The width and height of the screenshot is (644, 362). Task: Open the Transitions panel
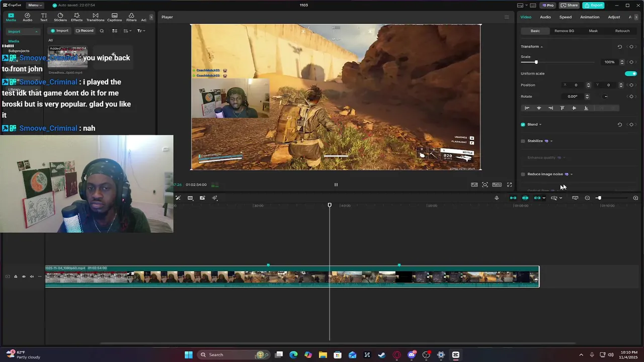(x=95, y=17)
